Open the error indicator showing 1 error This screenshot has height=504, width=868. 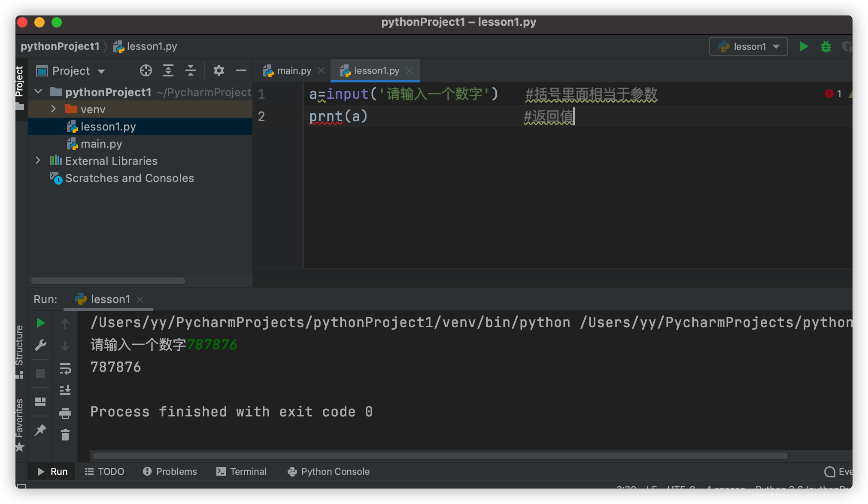(x=833, y=94)
